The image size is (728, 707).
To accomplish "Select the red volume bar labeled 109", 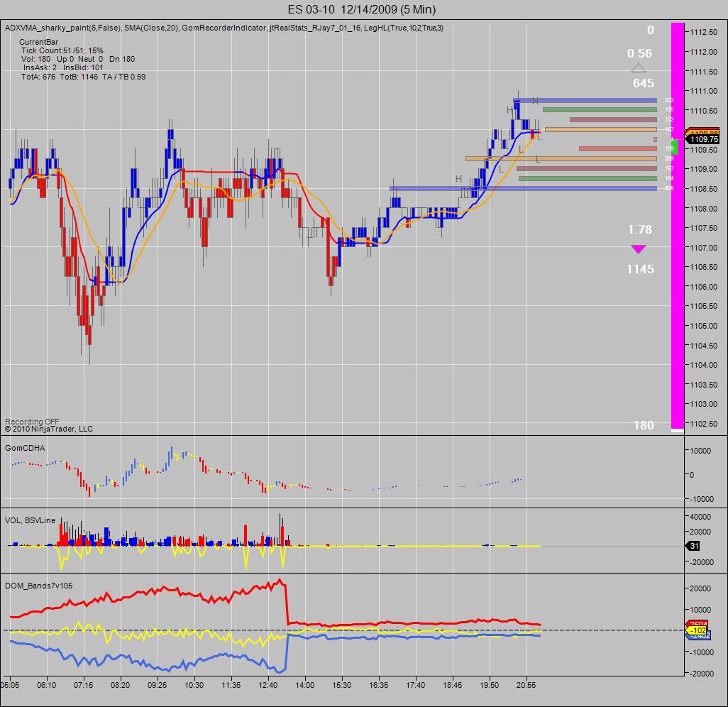I will (x=618, y=149).
